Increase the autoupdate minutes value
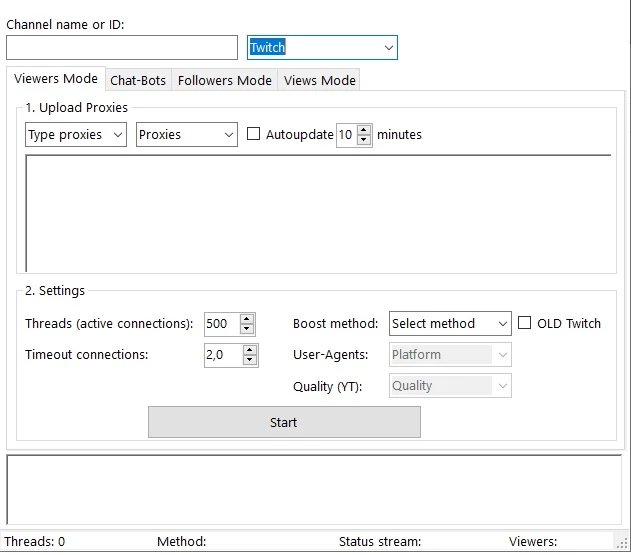This screenshot has width=631, height=555. point(364,130)
